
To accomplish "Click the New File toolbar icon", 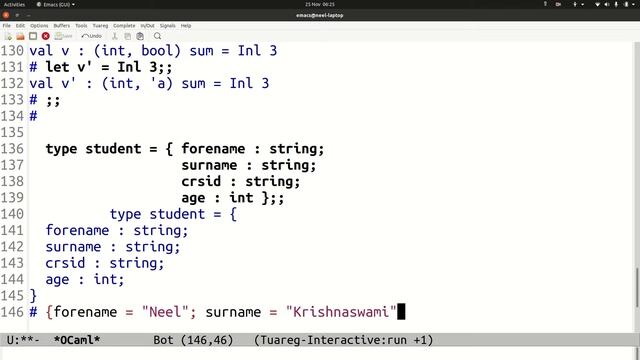I will pyautogui.click(x=8, y=36).
